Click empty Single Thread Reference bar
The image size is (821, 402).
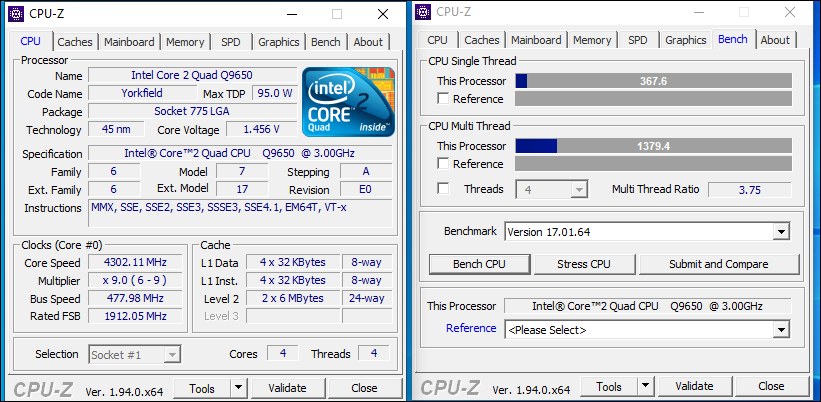tap(653, 98)
